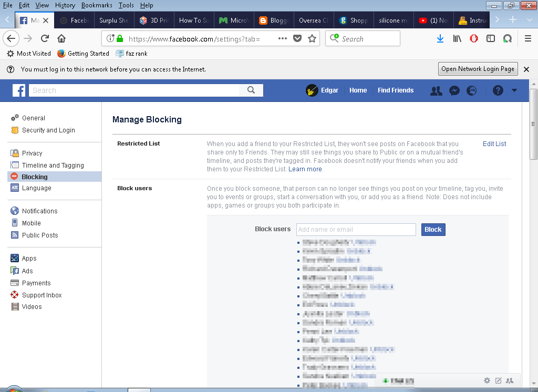Image resolution: width=538 pixels, height=392 pixels.
Task: Bookmark this page with the star icon
Action: pyautogui.click(x=312, y=38)
